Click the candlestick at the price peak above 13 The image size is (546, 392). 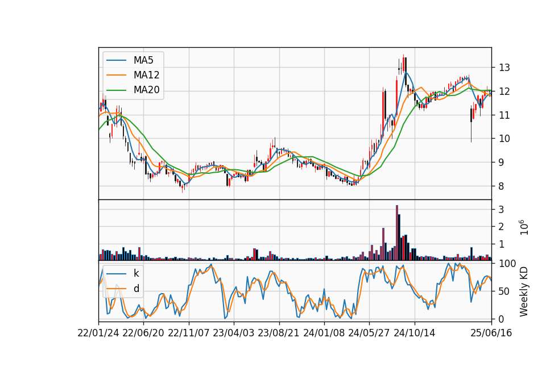[x=404, y=65]
